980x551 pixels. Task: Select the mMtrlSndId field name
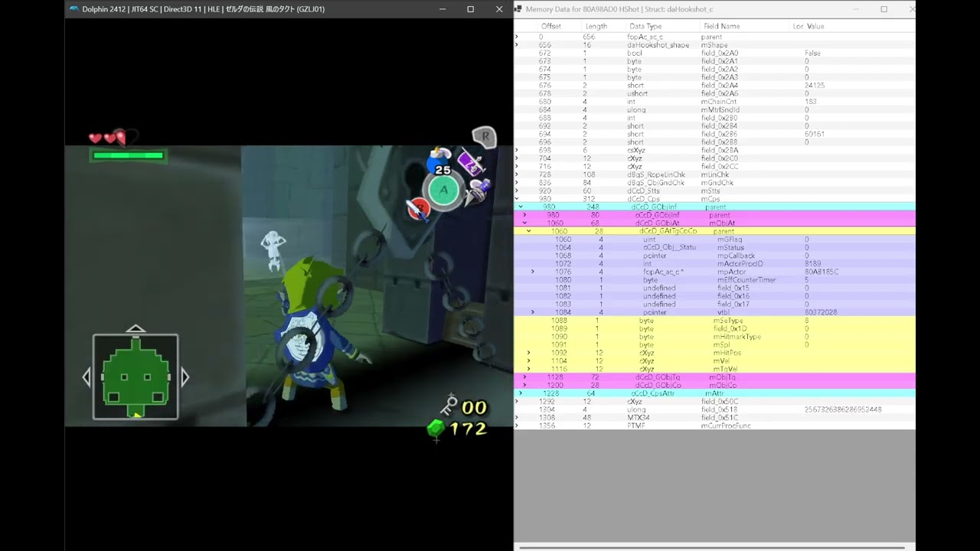point(720,110)
